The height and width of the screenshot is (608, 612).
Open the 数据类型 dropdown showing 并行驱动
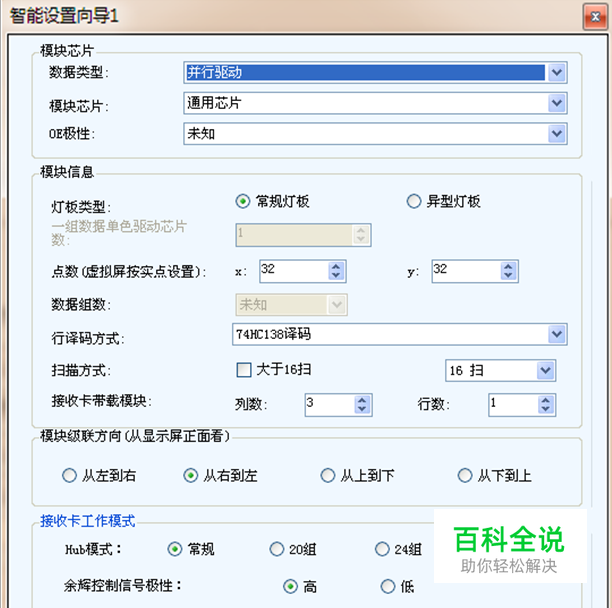pos(375,73)
